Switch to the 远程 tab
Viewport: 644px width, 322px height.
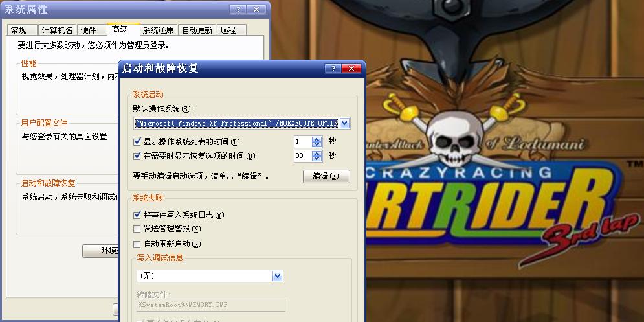231,30
